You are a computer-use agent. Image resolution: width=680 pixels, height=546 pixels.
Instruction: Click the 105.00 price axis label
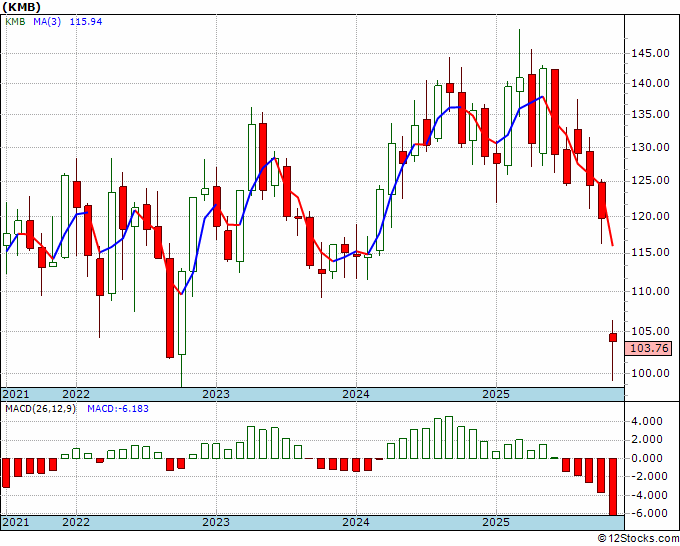(649, 331)
